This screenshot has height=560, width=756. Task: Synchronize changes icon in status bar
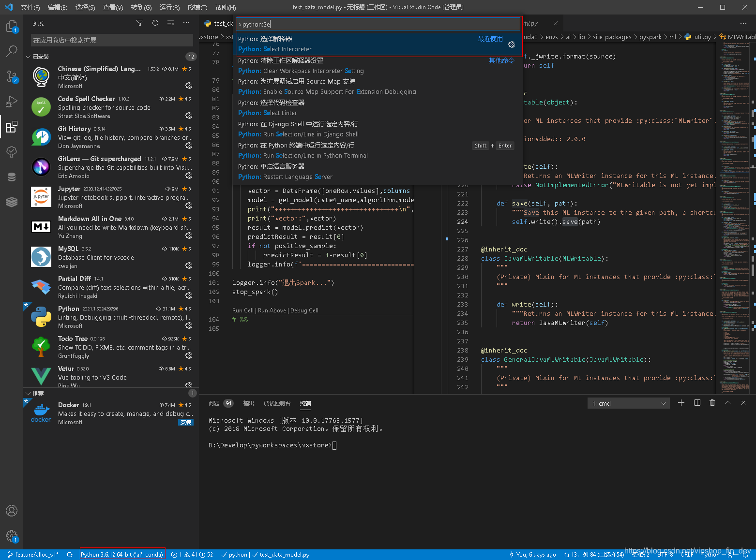tap(70, 555)
